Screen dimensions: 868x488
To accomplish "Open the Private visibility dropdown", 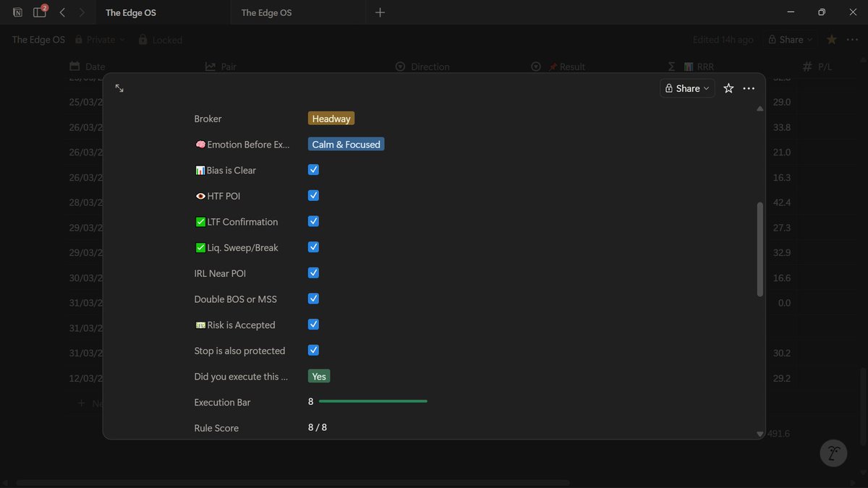I will coord(101,40).
